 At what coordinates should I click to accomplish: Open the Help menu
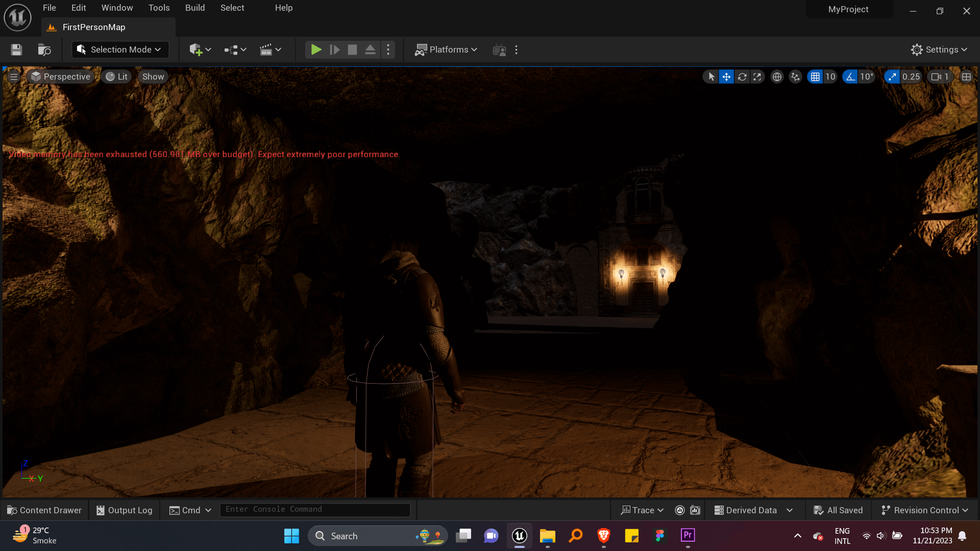[x=284, y=8]
